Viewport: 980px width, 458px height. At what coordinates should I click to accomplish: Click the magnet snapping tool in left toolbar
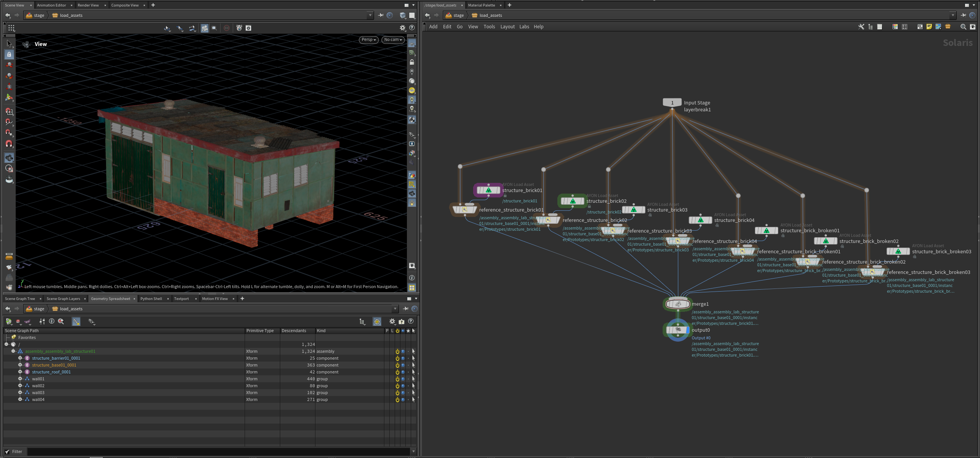click(9, 144)
